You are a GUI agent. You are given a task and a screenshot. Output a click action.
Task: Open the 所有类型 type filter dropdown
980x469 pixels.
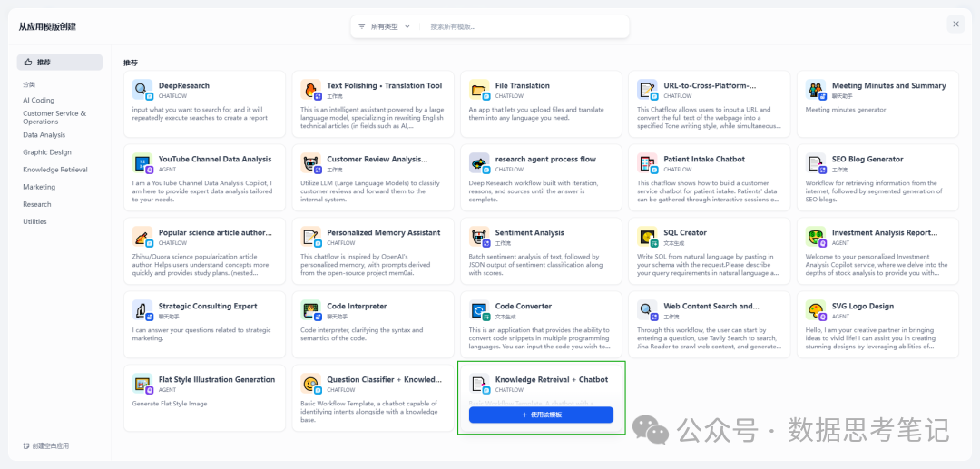pos(384,27)
